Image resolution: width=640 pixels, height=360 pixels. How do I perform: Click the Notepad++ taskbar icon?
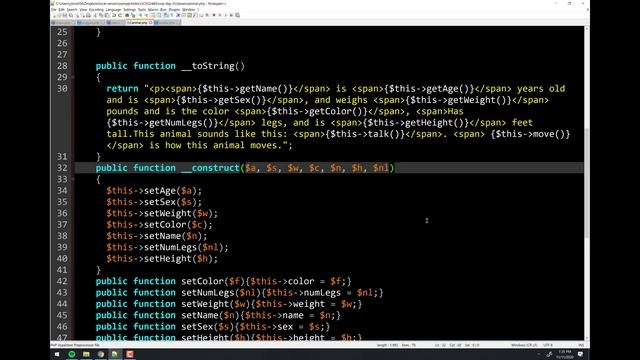point(115,354)
